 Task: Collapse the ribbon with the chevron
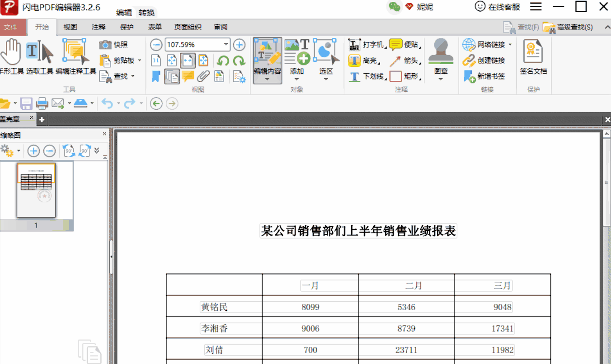[607, 28]
